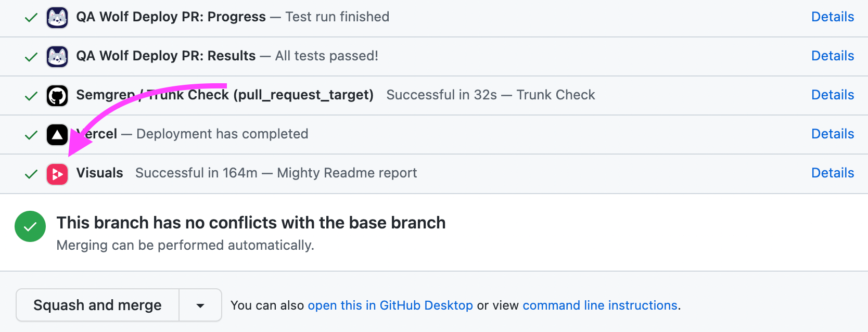Click QA Wolf avatar on Results check
This screenshot has width=868, height=332.
[x=57, y=57]
